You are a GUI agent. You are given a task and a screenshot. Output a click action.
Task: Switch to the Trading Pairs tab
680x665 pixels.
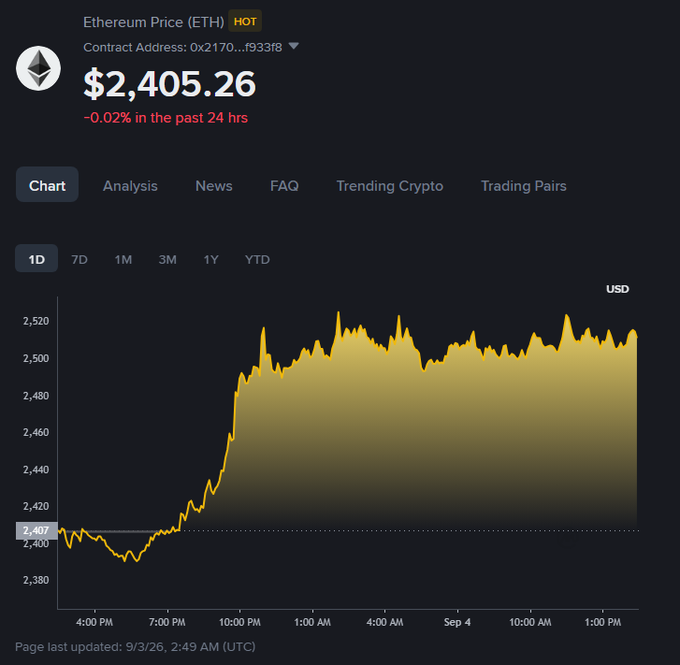523,186
